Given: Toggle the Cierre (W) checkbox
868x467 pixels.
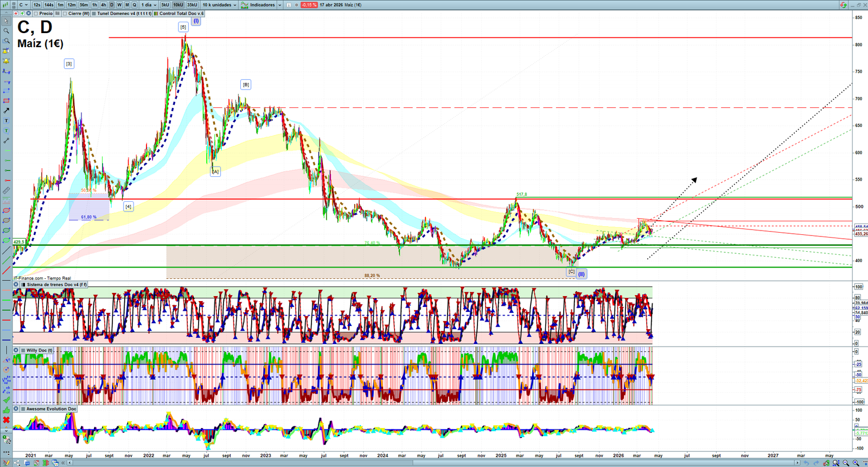Looking at the screenshot, I should (65, 14).
